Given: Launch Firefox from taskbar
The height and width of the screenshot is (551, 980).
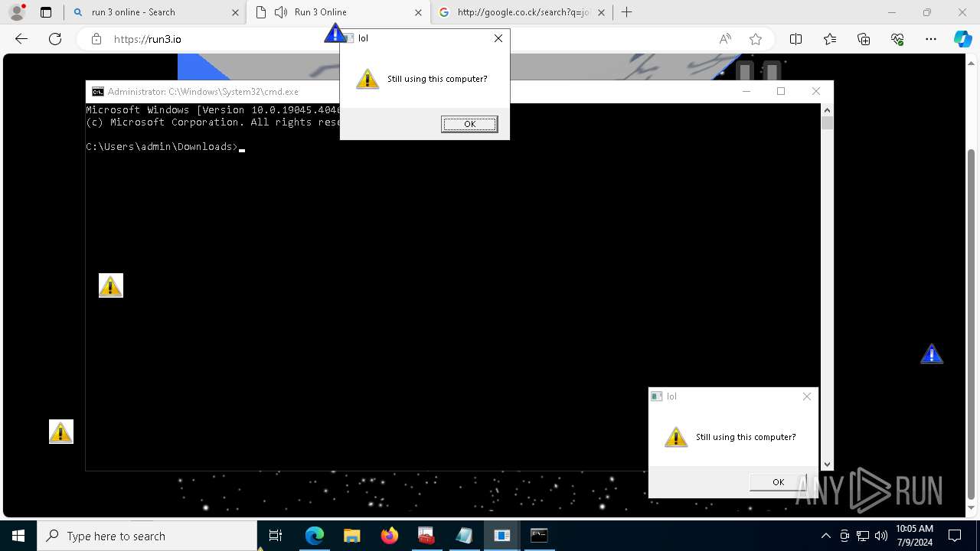Looking at the screenshot, I should coord(390,536).
